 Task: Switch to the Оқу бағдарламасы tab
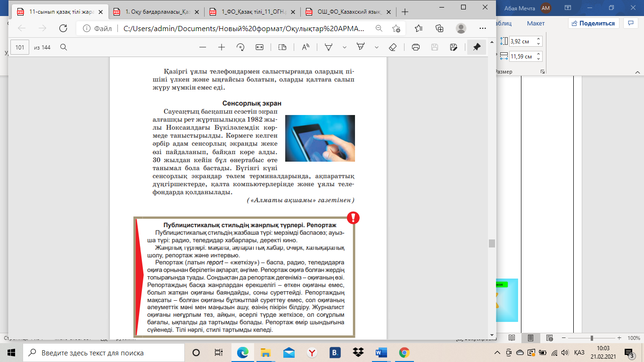click(x=156, y=12)
